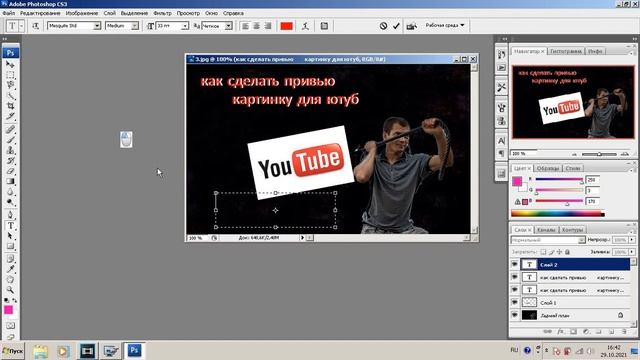Toggle lock image pixels
Image resolution: width=640 pixels, height=360 pixels.
pyautogui.click(x=551, y=252)
